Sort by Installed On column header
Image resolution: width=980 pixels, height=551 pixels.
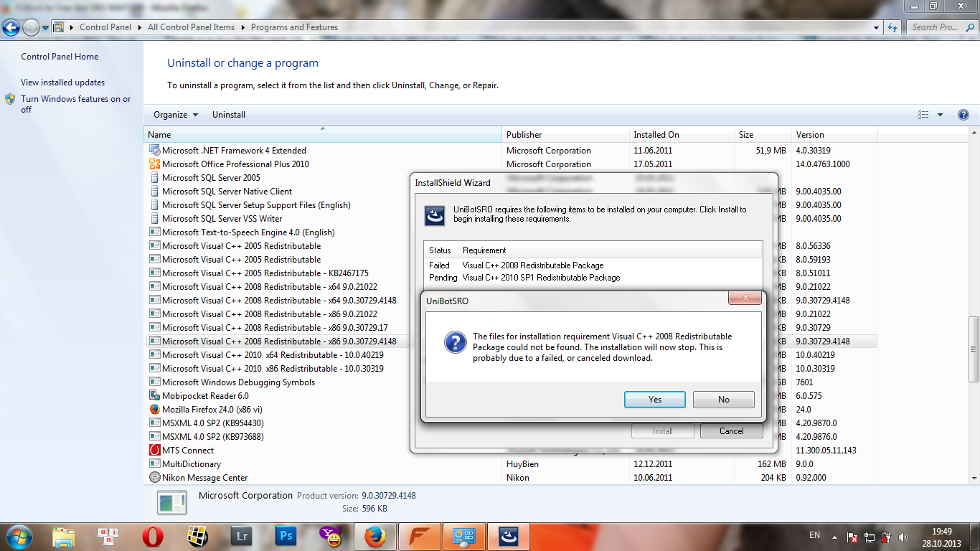tap(682, 135)
